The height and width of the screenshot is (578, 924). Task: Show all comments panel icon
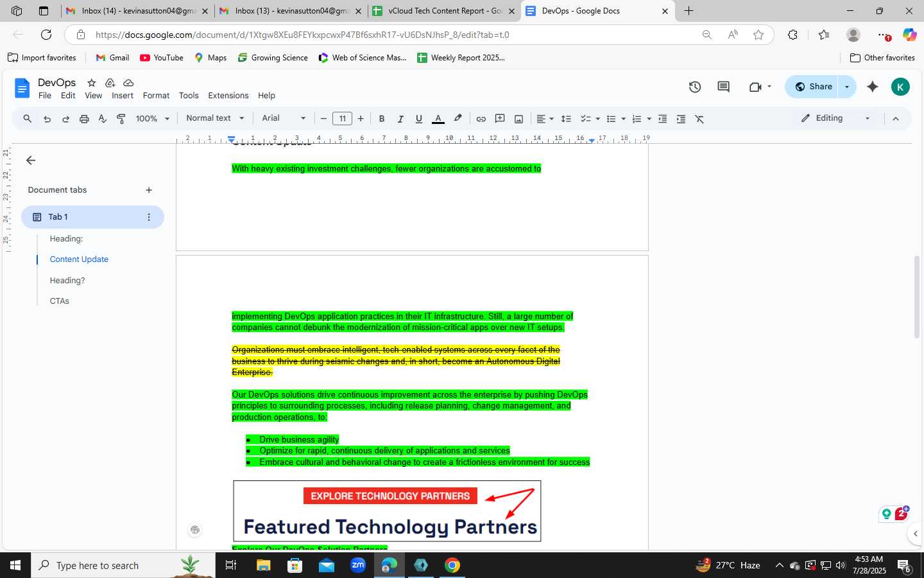[x=723, y=87]
